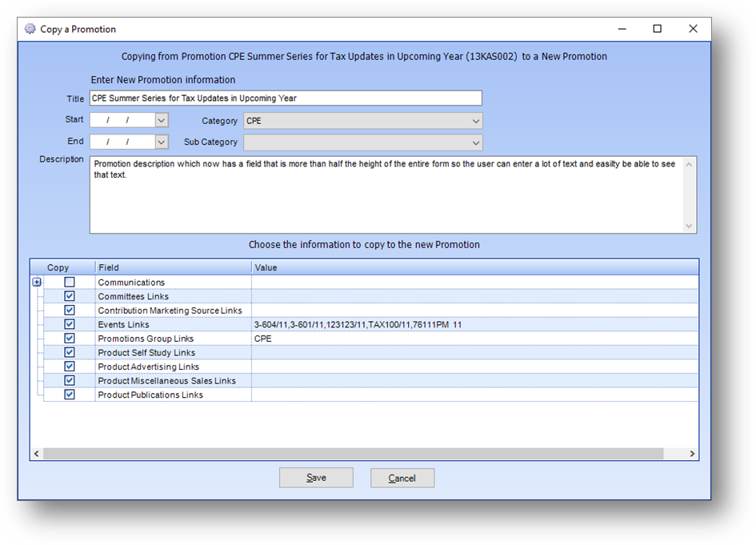The width and height of the screenshot is (756, 545).
Task: Sort by the Field column header
Action: tap(174, 267)
